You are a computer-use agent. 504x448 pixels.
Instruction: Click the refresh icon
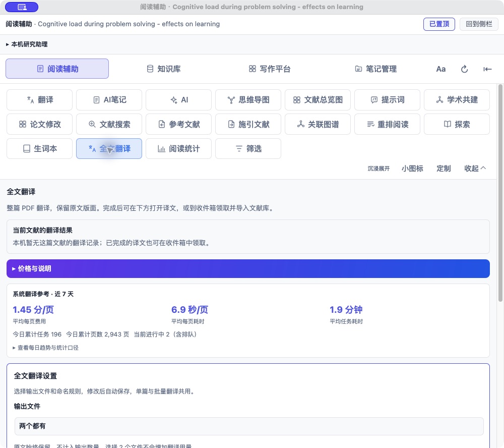click(x=464, y=69)
